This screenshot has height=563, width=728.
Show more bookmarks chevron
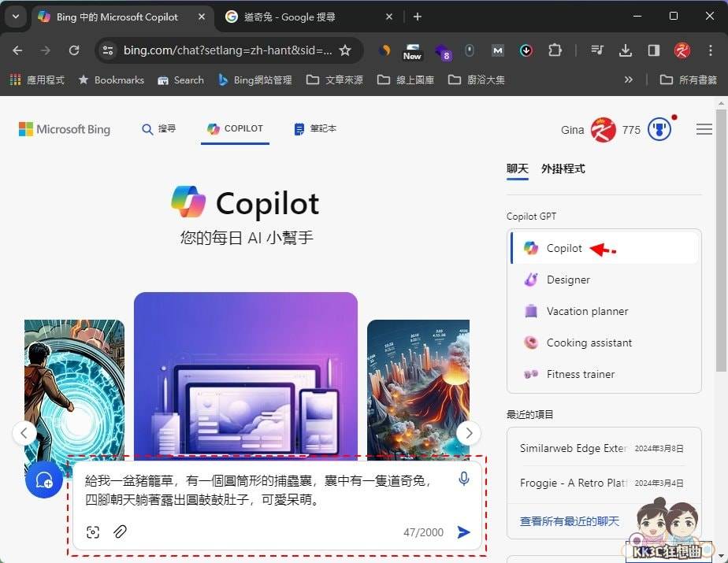628,80
